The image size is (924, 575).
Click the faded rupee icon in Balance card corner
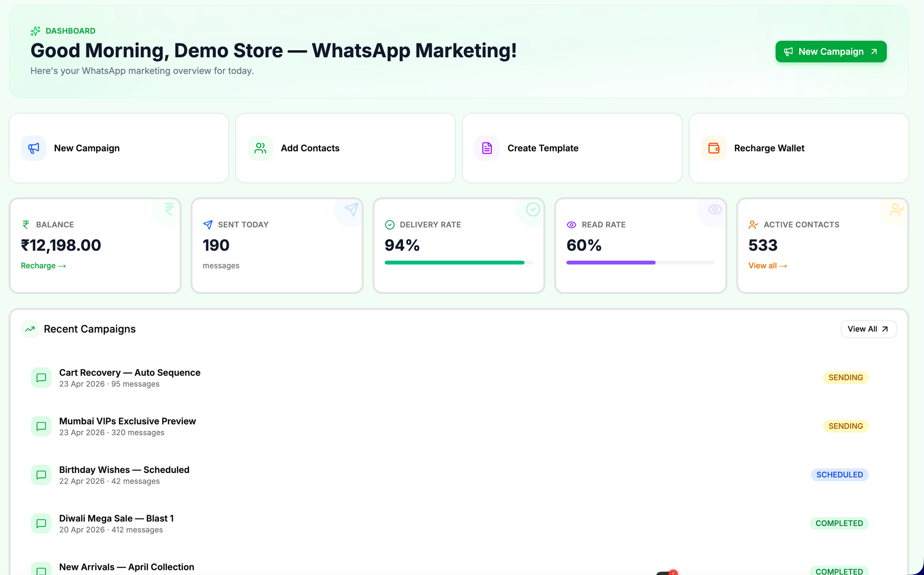coord(169,209)
